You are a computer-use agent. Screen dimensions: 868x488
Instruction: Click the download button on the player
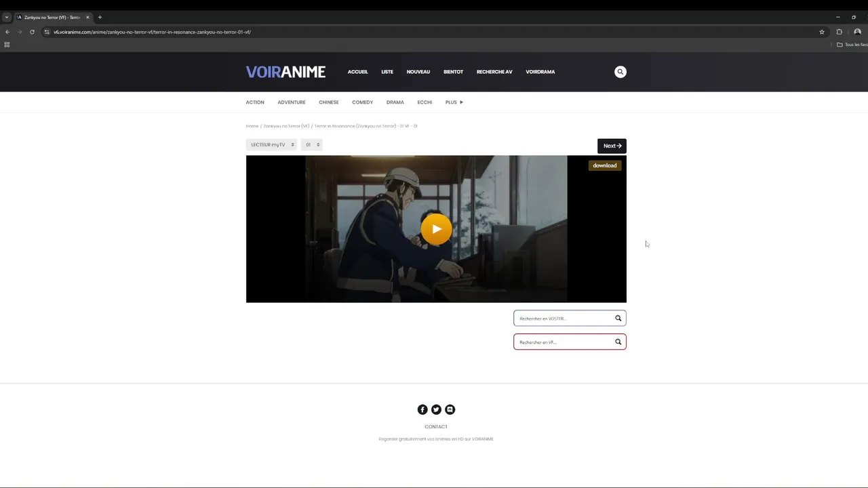(x=604, y=165)
